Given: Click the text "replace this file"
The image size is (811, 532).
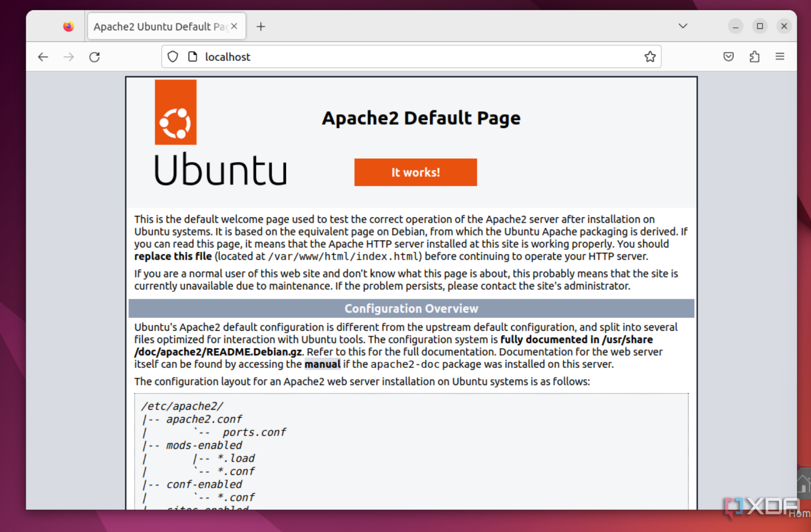Looking at the screenshot, I should pyautogui.click(x=173, y=257).
